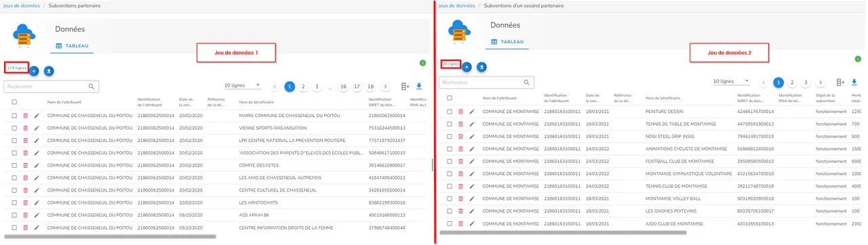Add a line in the Subventions partenaire dataset
This screenshot has height=245, width=868.
[x=34, y=70]
